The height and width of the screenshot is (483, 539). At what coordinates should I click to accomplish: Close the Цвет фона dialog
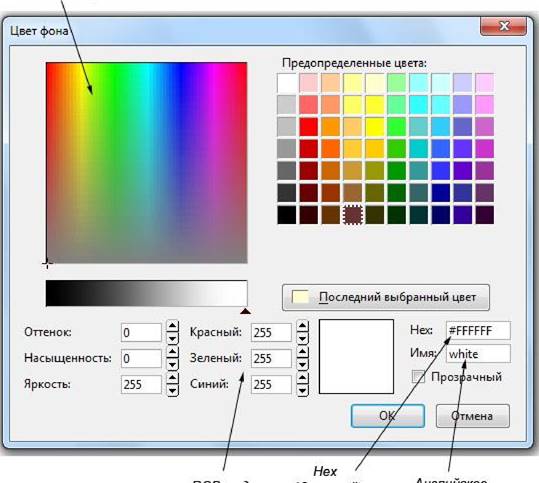tap(503, 26)
